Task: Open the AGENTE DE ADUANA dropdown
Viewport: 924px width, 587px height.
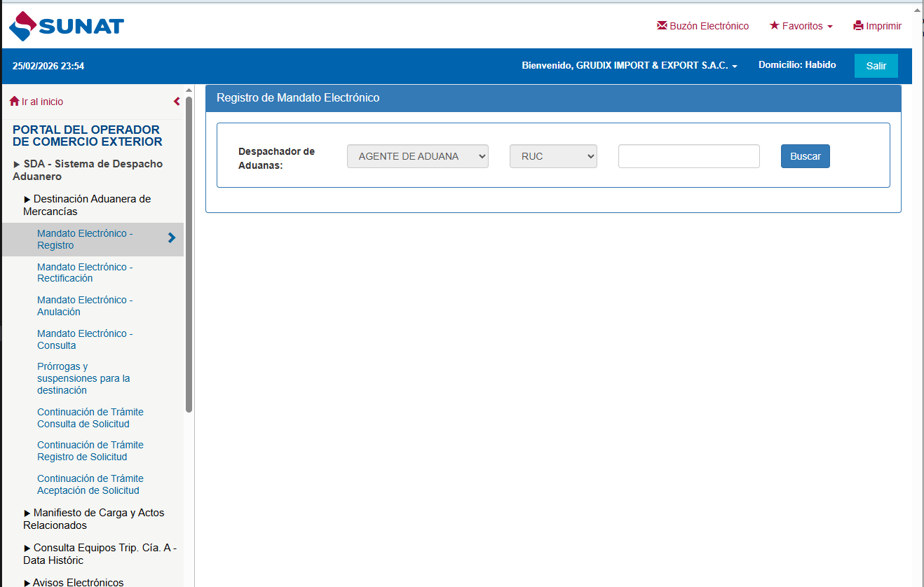Action: coord(418,156)
